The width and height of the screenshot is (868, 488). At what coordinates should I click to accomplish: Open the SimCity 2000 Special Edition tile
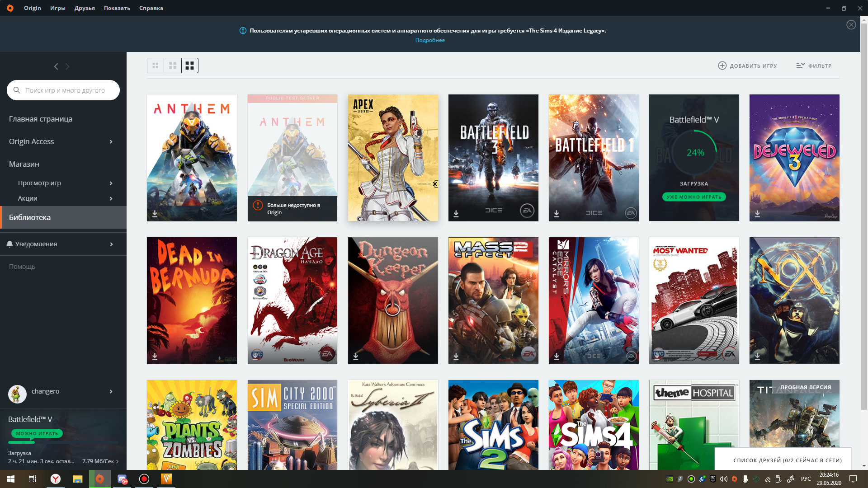(292, 425)
